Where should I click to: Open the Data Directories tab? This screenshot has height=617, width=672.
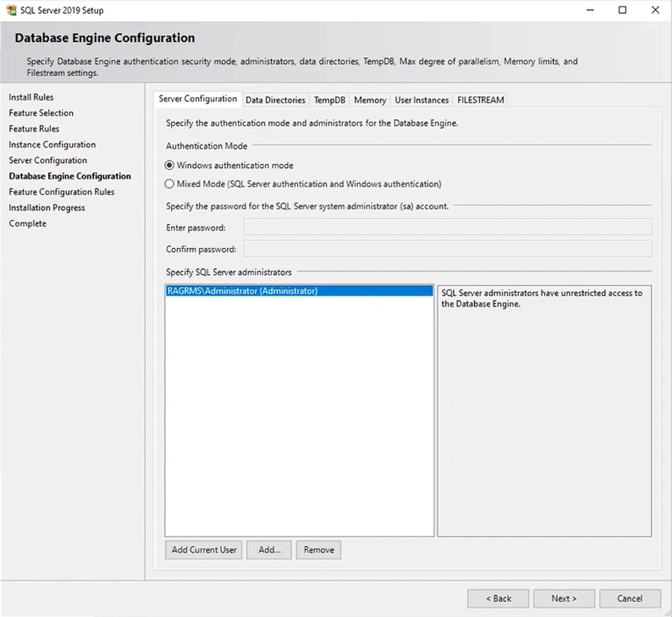(275, 100)
